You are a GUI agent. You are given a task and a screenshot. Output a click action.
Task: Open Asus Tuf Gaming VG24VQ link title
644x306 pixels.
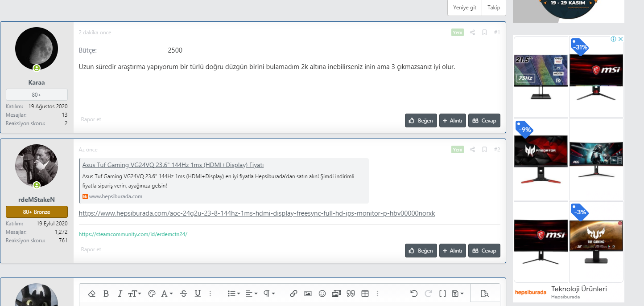pyautogui.click(x=173, y=165)
